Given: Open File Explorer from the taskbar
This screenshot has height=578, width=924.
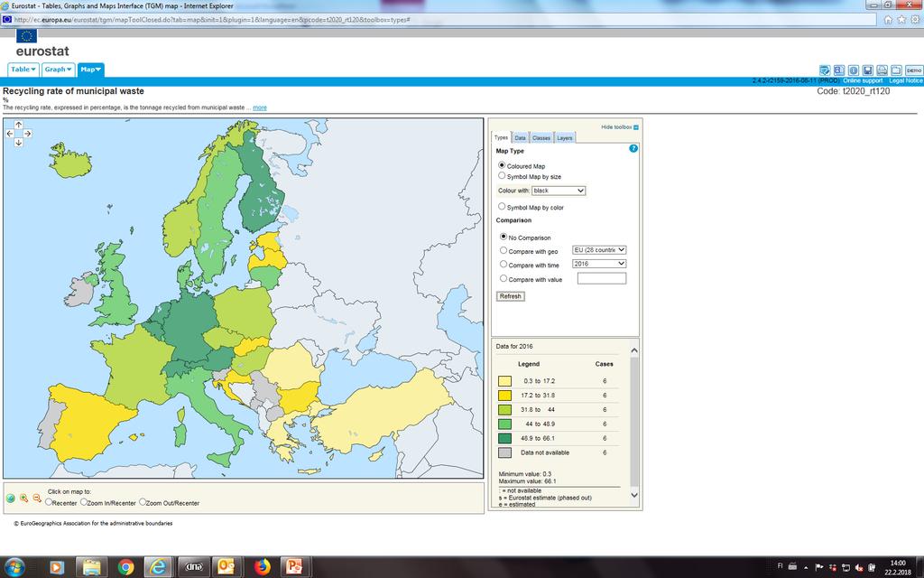Looking at the screenshot, I should (91, 567).
